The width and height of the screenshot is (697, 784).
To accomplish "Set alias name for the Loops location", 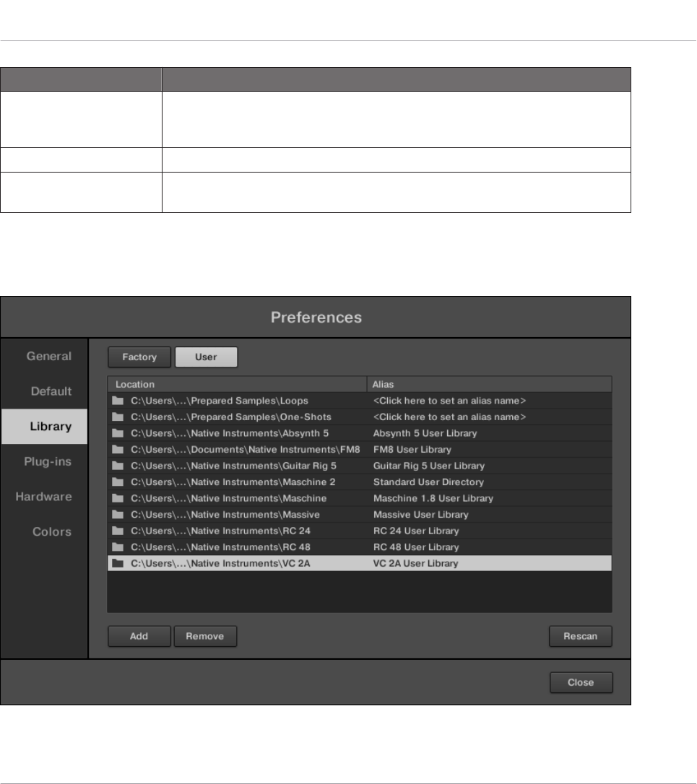I will (x=449, y=401).
